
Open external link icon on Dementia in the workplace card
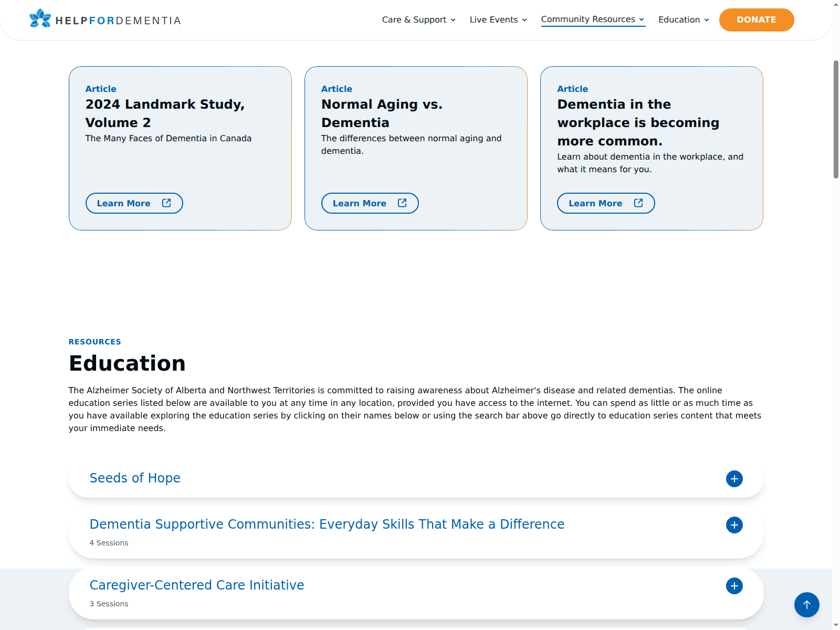(638, 203)
